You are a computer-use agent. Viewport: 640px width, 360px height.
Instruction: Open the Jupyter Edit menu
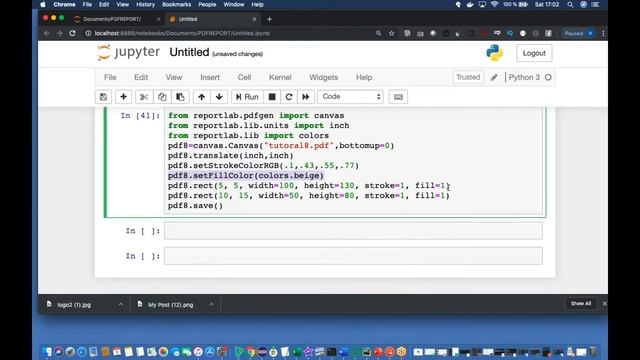click(x=141, y=77)
